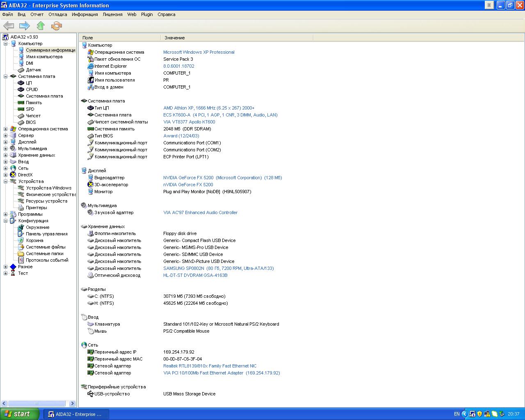Click the Refresh toolbar icon
Viewport: 525px width, 420px height.
tap(56, 26)
